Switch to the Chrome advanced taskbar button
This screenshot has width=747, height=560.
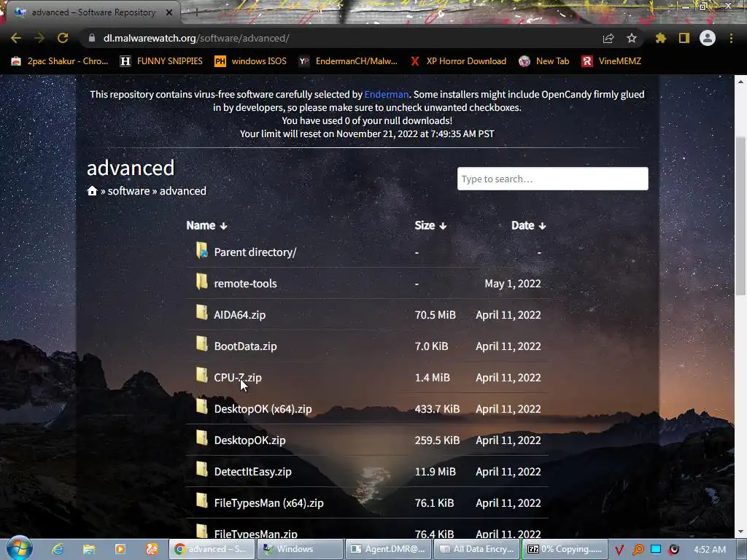click(212, 549)
